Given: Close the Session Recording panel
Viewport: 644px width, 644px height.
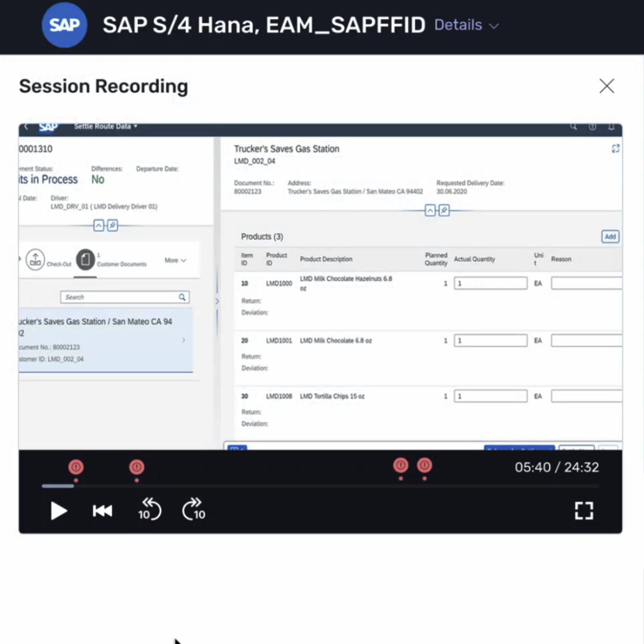Looking at the screenshot, I should (x=607, y=86).
